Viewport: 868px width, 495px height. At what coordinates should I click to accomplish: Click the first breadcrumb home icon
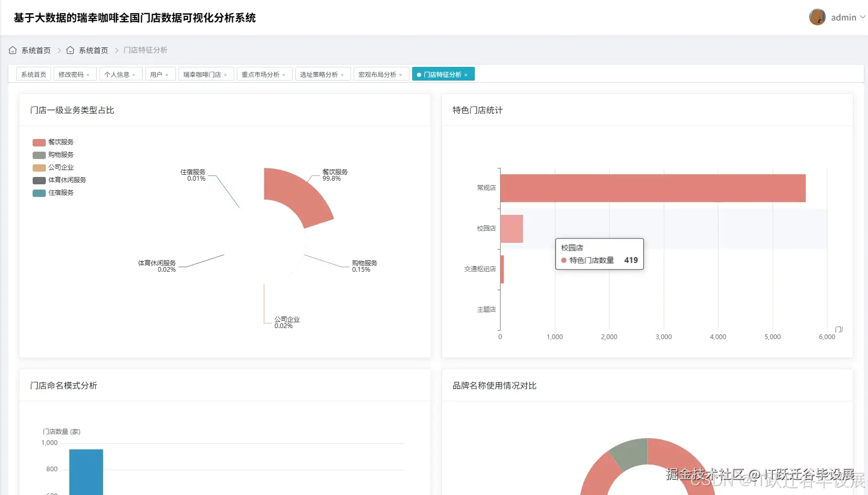click(13, 50)
